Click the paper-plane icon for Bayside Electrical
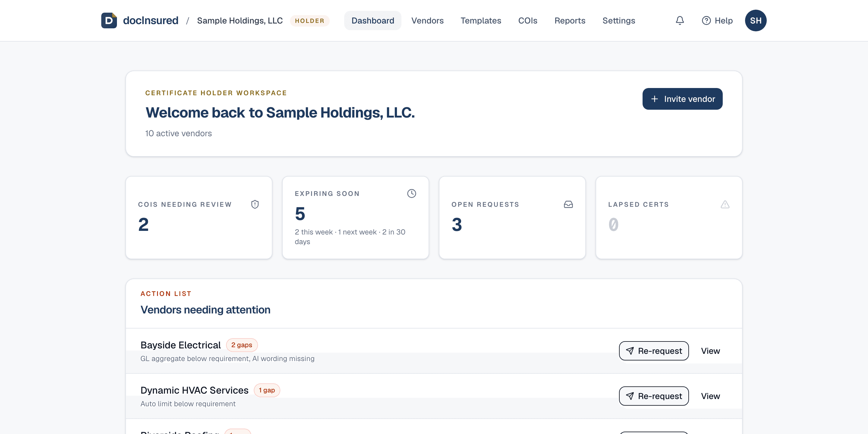The width and height of the screenshot is (868, 434). pyautogui.click(x=629, y=351)
